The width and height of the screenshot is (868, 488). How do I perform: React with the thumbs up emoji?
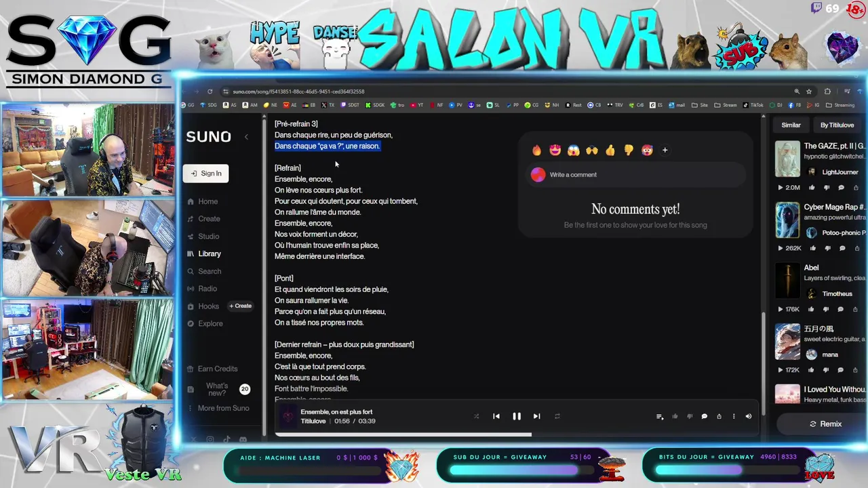click(610, 150)
